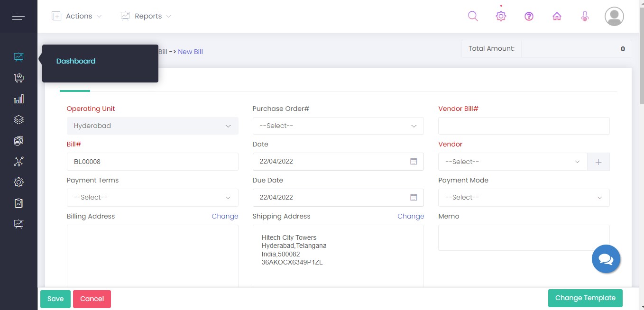Save the new bill

click(x=55, y=299)
